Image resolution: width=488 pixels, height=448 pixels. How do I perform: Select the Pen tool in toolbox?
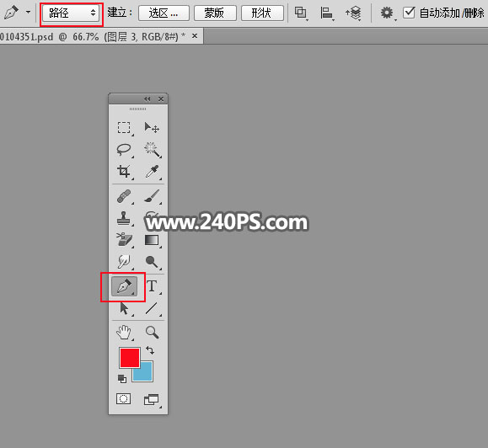(124, 286)
